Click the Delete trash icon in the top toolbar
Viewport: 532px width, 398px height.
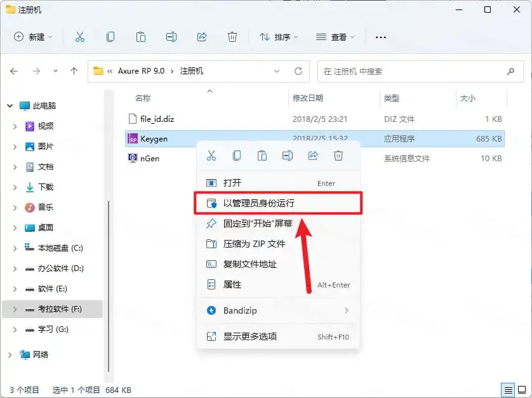232,37
